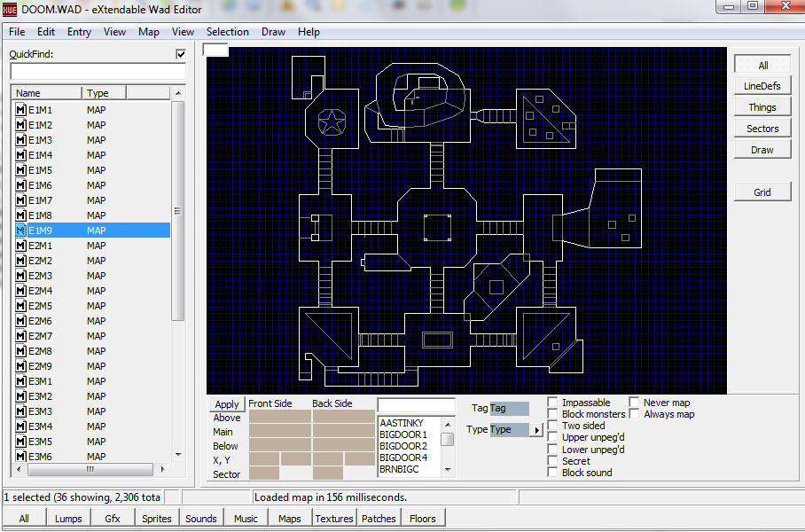805x532 pixels.
Task: Click the map icon next to E2M9
Action: 21,366
